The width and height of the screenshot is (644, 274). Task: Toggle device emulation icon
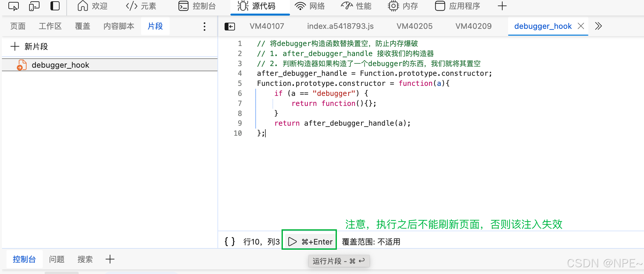(x=34, y=6)
